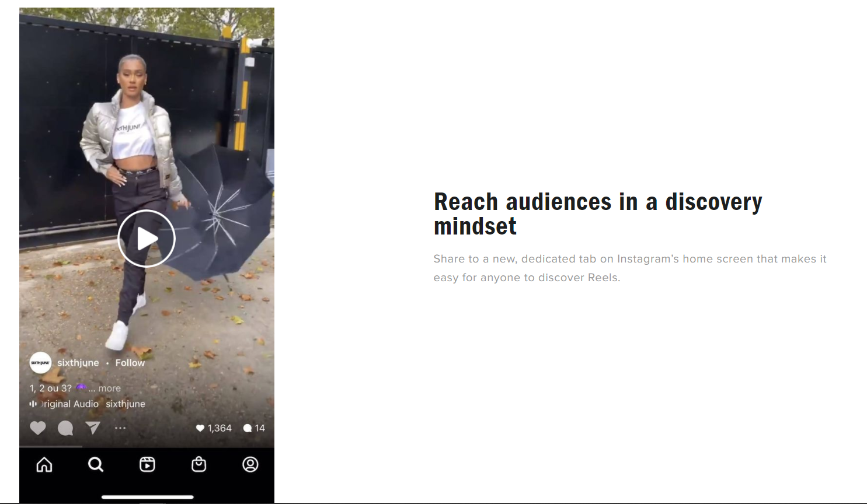This screenshot has height=504, width=867.
Task: Click the Reel progress bar
Action: 147,447
